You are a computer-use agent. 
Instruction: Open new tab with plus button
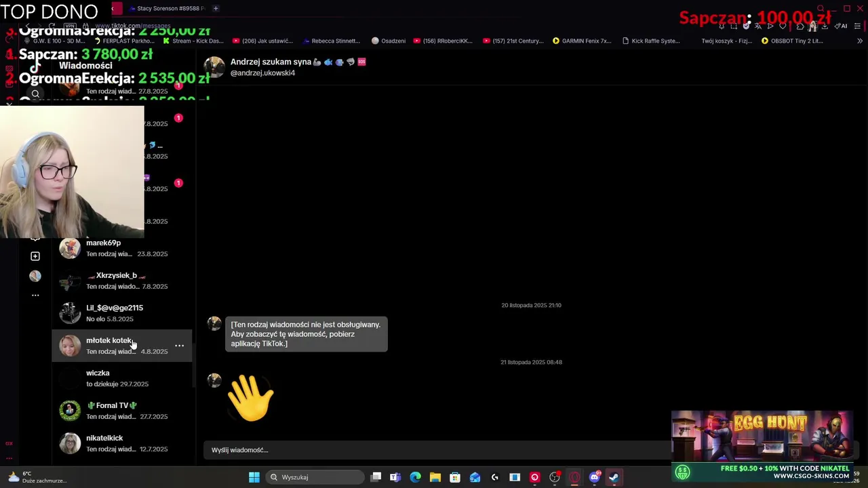tap(216, 8)
